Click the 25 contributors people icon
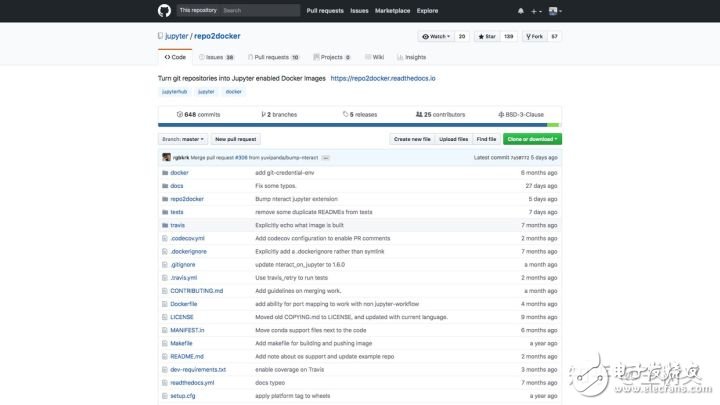This screenshot has width=720, height=405. (420, 114)
